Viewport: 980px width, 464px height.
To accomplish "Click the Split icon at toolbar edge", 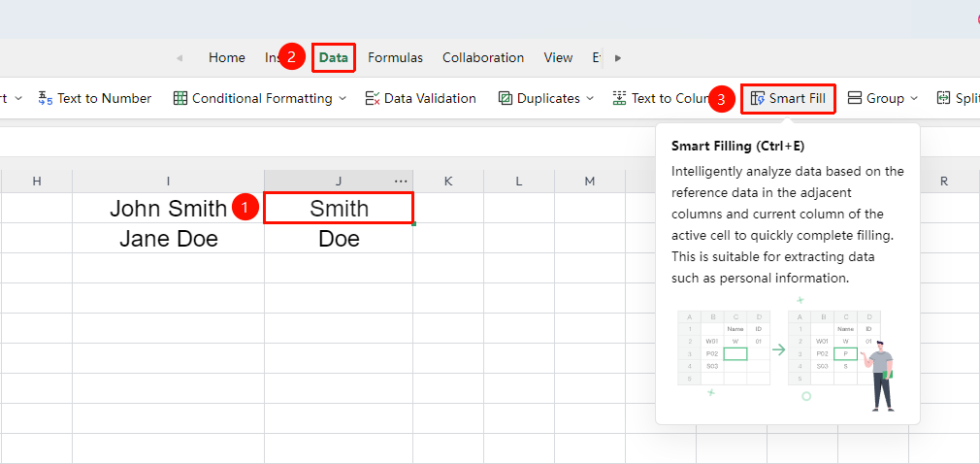I will (943, 98).
